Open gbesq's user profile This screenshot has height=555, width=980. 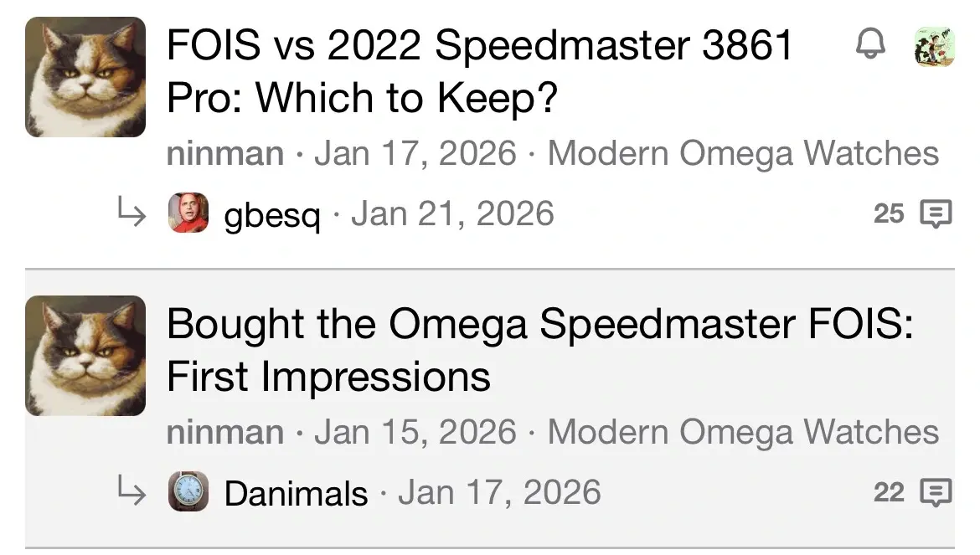click(x=272, y=214)
